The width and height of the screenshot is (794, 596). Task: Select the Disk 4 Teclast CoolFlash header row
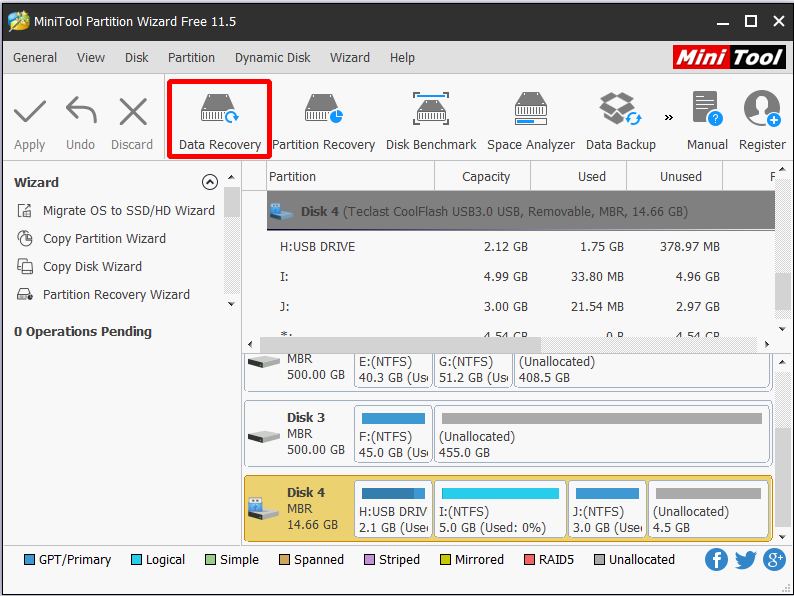pyautogui.click(x=521, y=211)
